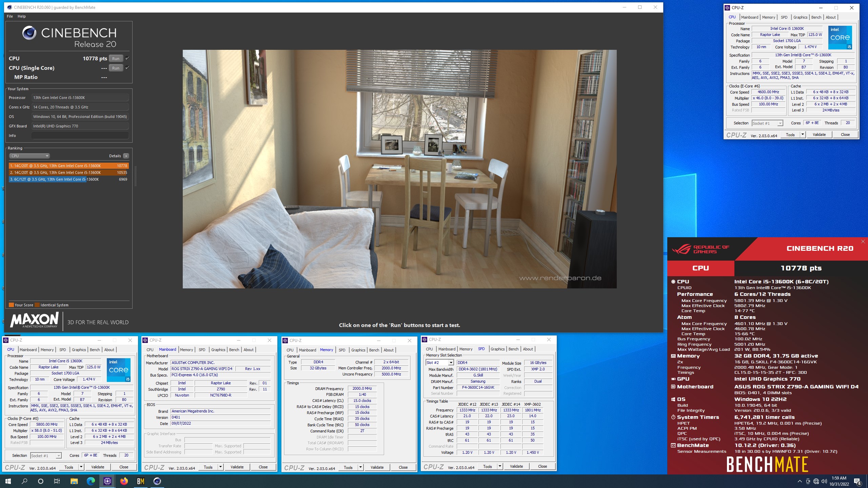Open Socket #1 selection in top-right CPU-Z
The height and width of the screenshot is (488, 868).
pyautogui.click(x=767, y=123)
